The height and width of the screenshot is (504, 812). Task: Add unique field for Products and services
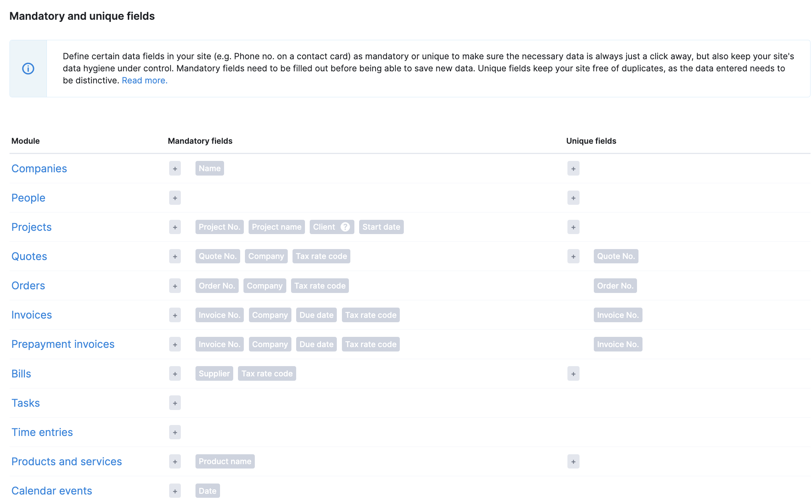click(573, 462)
